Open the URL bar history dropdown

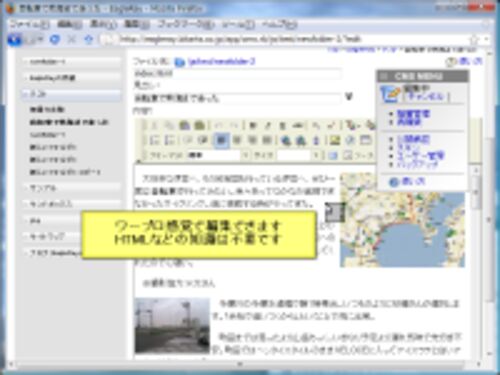[x=487, y=40]
